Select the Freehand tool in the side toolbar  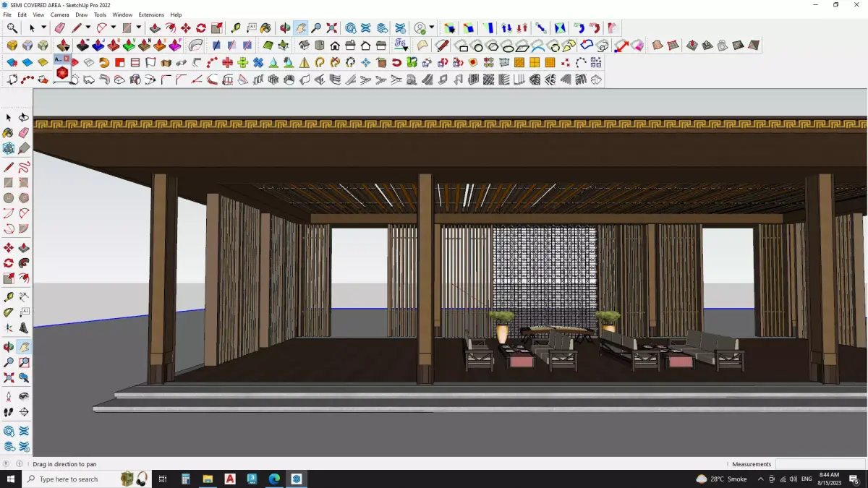pyautogui.click(x=24, y=167)
